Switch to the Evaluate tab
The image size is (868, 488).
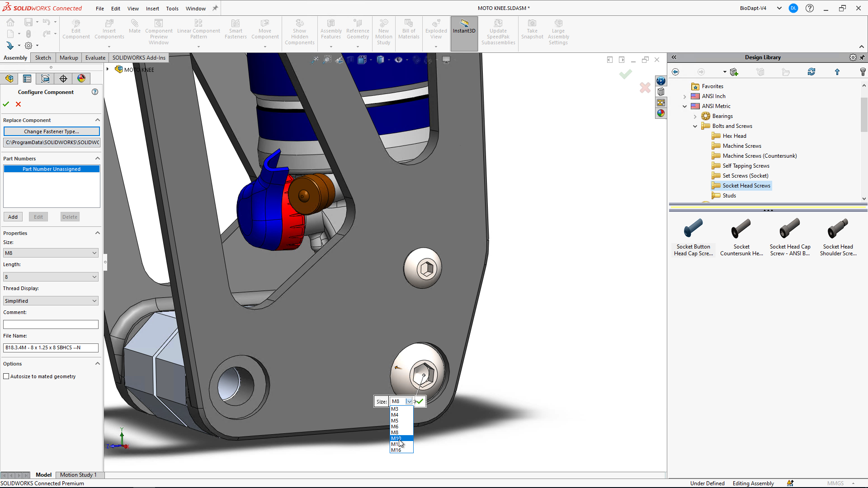95,57
